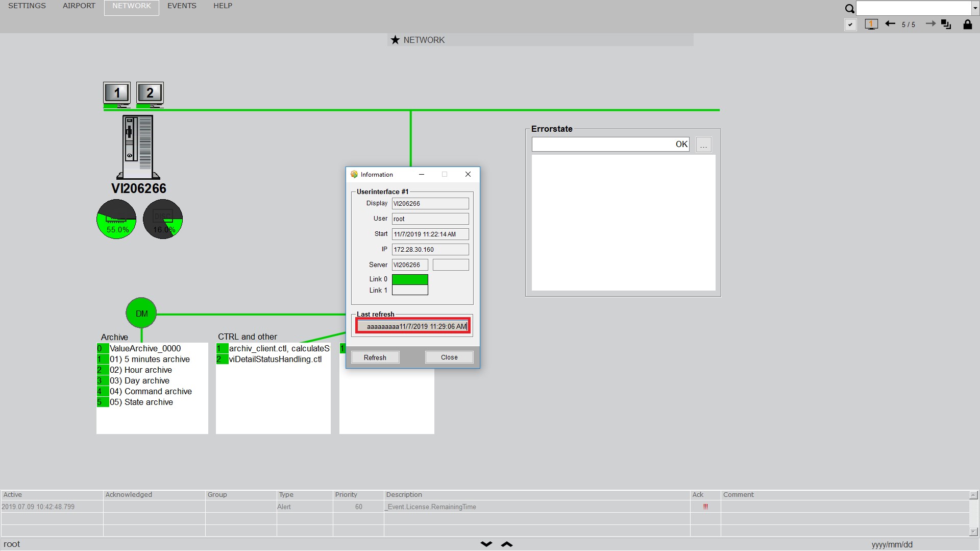Expand alert panel with up chevron
980x551 pixels.
point(507,544)
